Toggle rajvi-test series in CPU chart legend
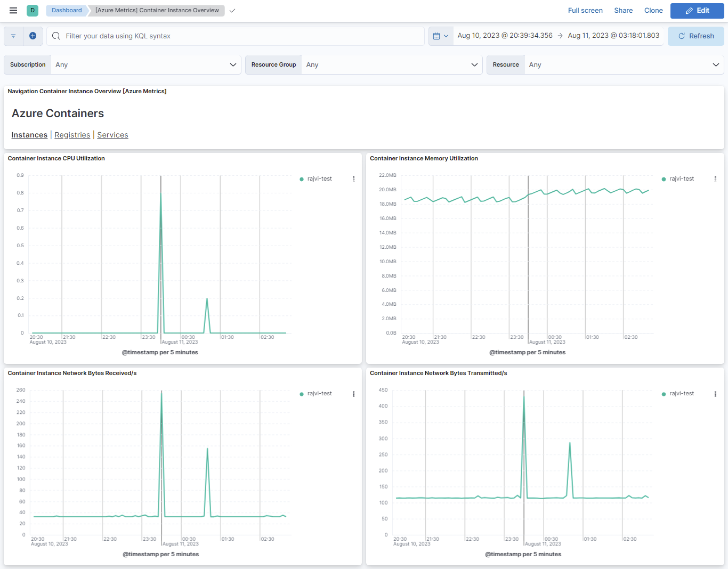The image size is (728, 569). coord(319,179)
